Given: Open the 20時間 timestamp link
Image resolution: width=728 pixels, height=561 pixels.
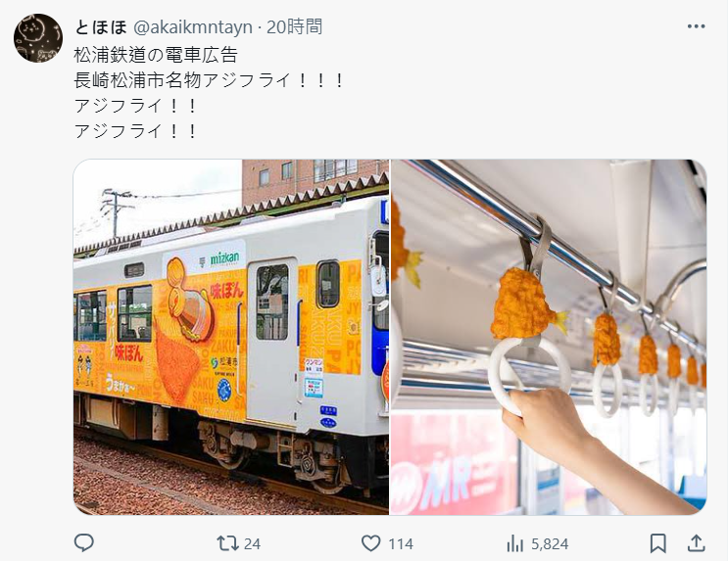Looking at the screenshot, I should [x=294, y=27].
